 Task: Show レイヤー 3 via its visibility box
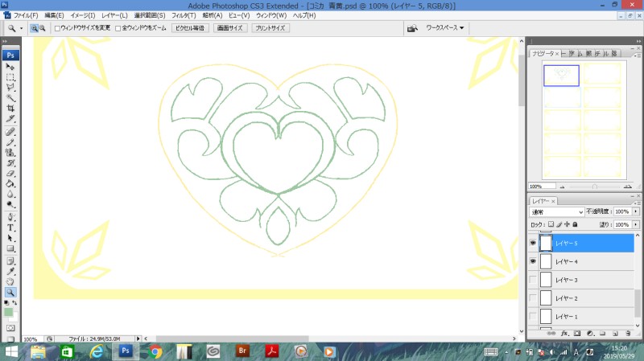point(533,280)
